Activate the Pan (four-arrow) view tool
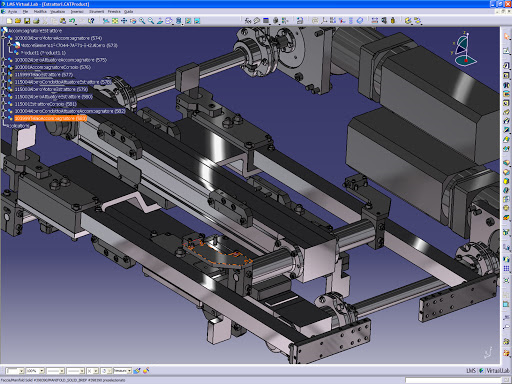Image resolution: width=512 pixels, height=384 pixels. (124, 21)
